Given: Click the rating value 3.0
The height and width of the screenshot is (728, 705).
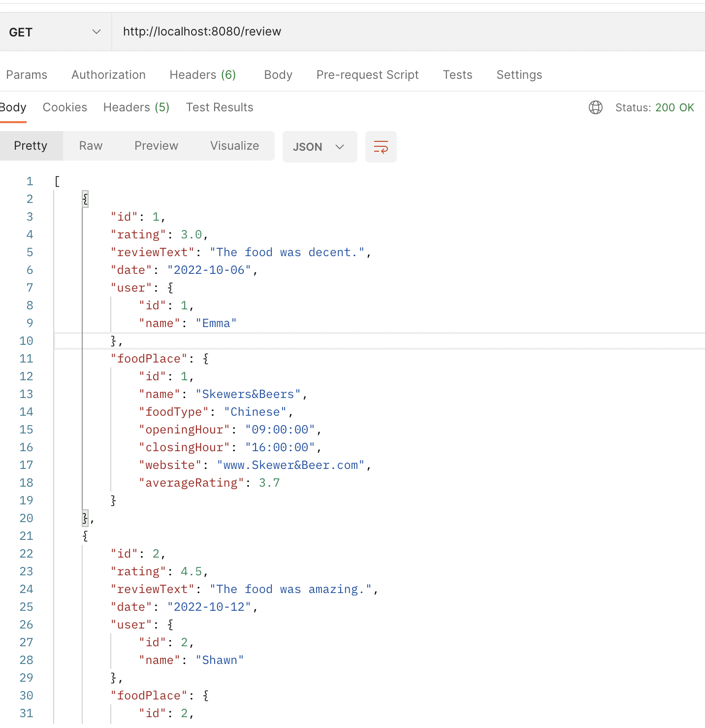Looking at the screenshot, I should (192, 234).
